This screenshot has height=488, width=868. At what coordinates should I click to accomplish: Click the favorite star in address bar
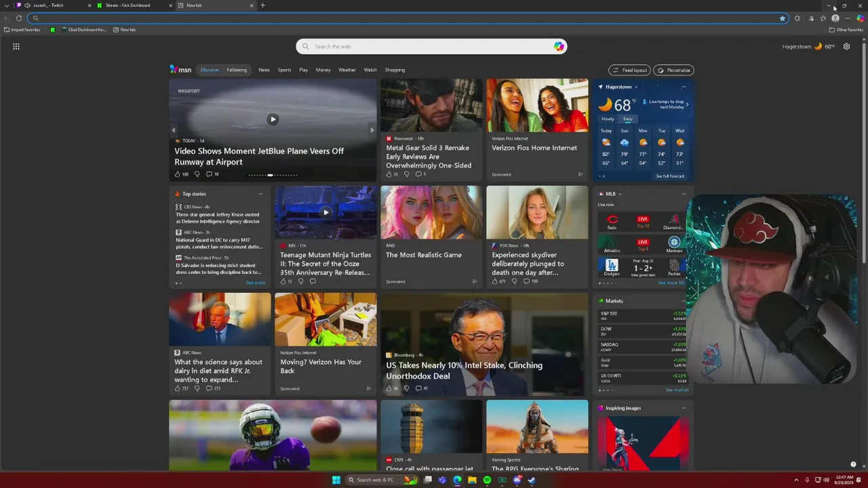pos(783,18)
